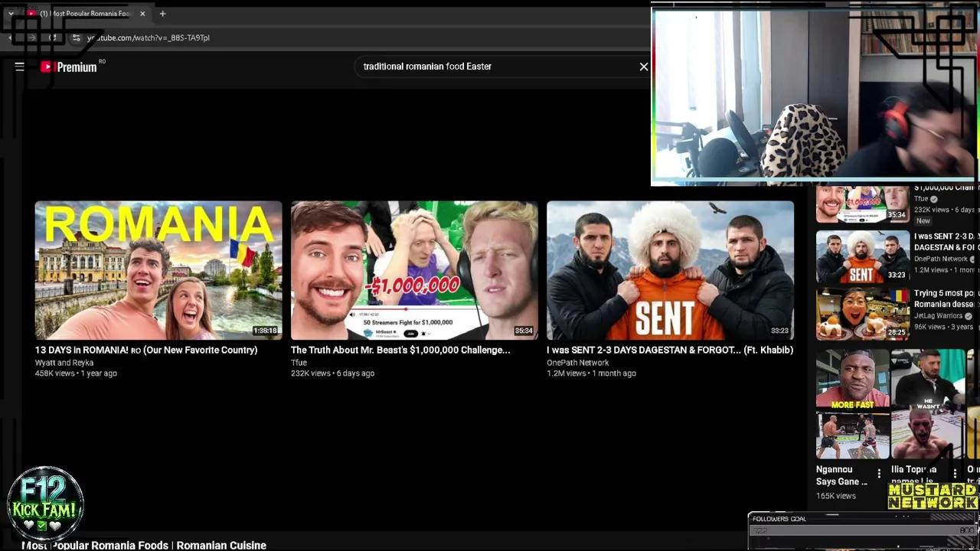Select the 'Most Popular Romania Food' browser tab
This screenshot has width=980, height=551.
pos(84,14)
